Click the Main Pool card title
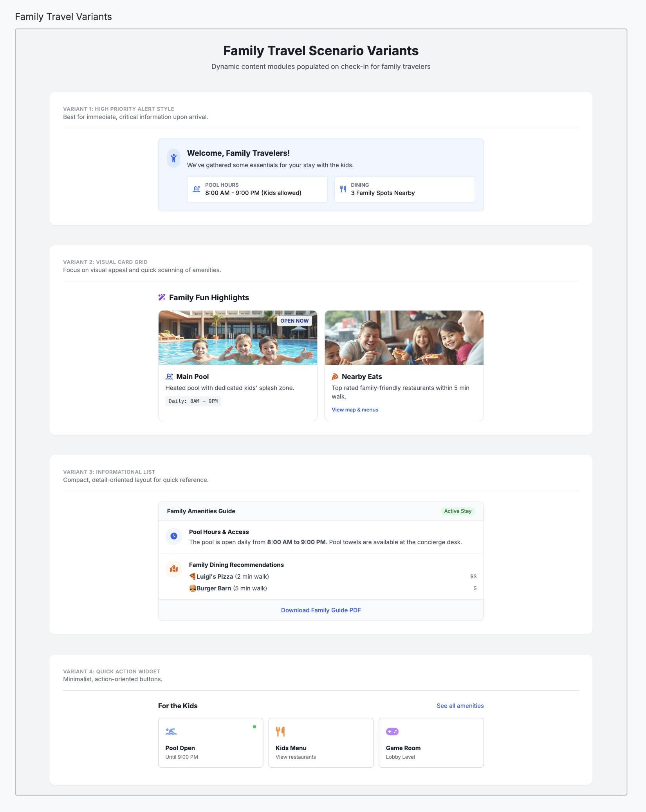Viewport: 646px width, 812px height. [193, 377]
